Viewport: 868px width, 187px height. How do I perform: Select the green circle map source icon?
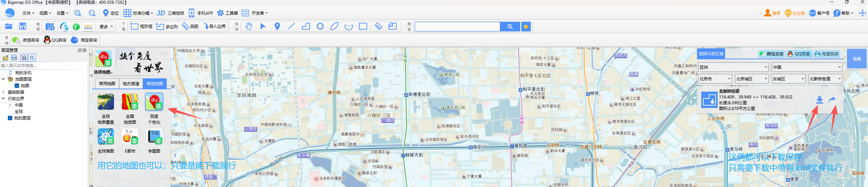click(x=77, y=27)
